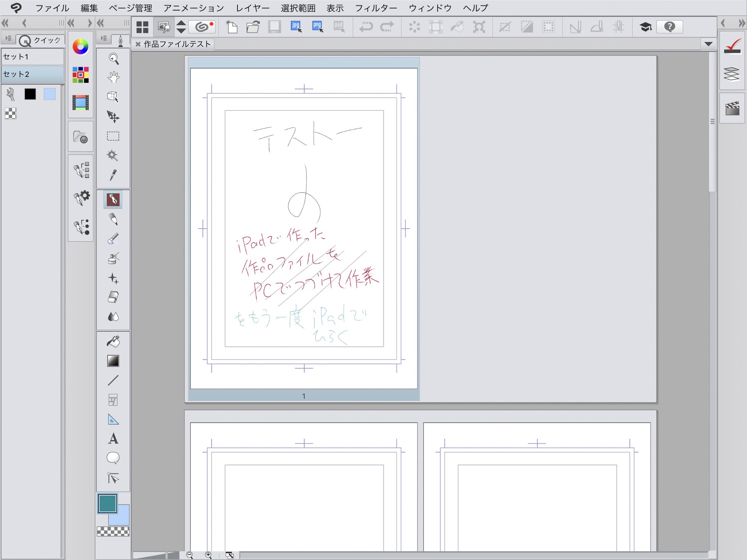Select the Hand move-view tool
Image resolution: width=747 pixels, height=560 pixels.
point(113,77)
